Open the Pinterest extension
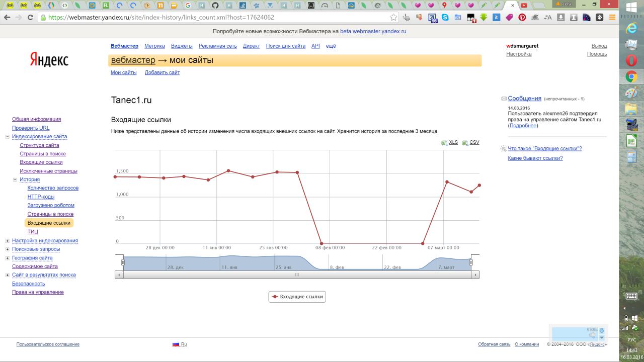 click(522, 17)
